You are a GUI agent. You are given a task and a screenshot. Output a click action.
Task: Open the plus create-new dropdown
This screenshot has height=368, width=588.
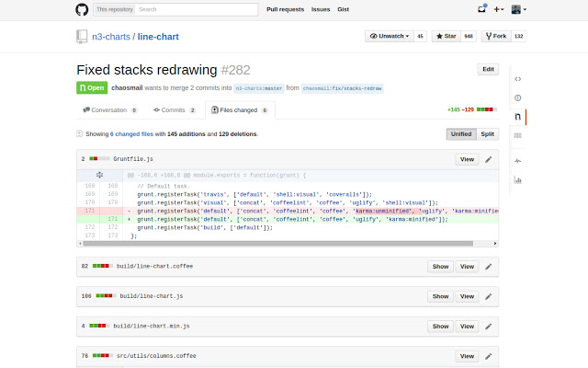pos(498,9)
